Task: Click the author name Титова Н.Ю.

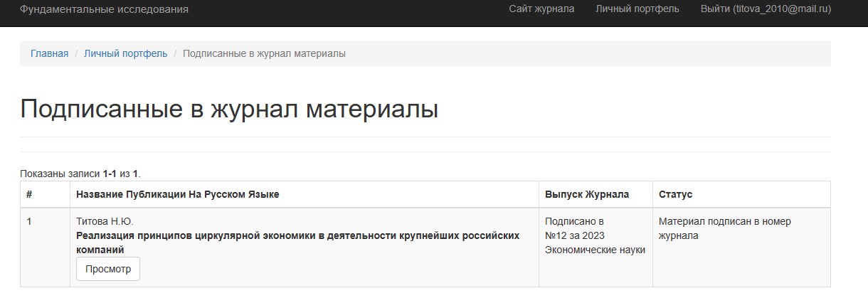Action: [x=105, y=221]
